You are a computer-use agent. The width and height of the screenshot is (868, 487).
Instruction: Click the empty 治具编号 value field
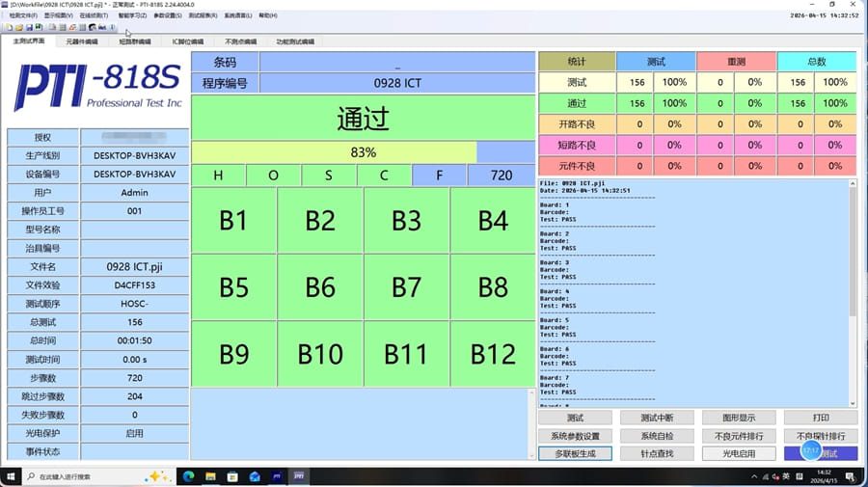(x=134, y=248)
